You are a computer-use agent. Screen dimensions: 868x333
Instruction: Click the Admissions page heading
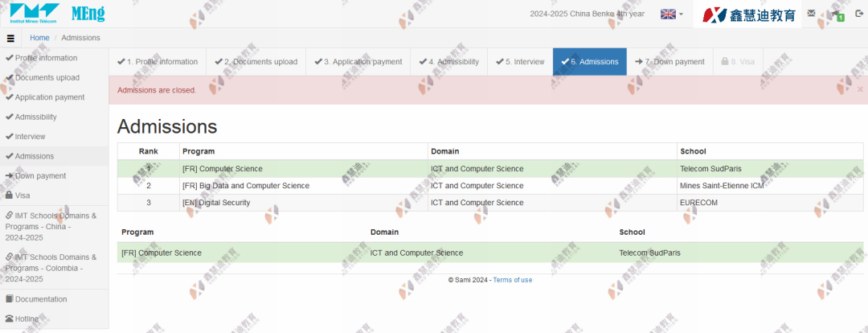tap(167, 126)
